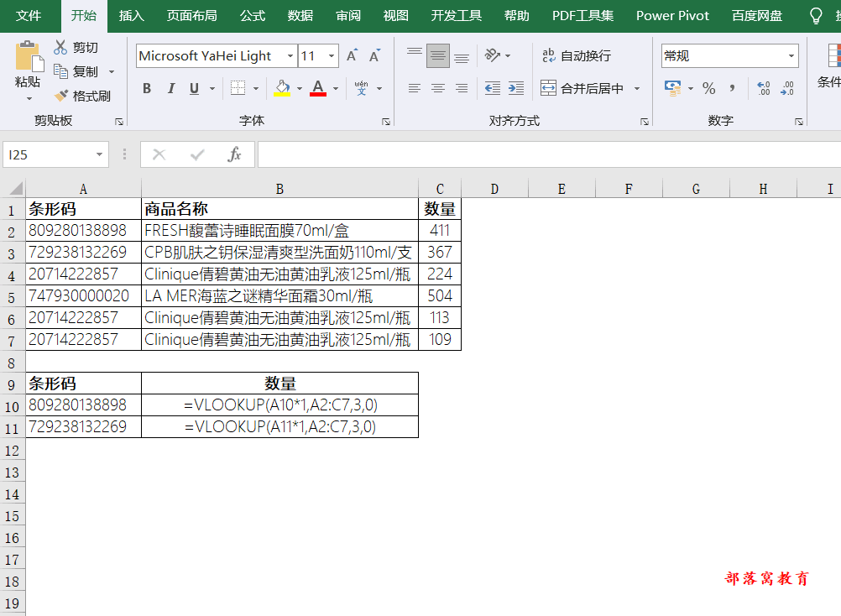Click the Cut (剪切) scissors icon
Image resolution: width=841 pixels, height=616 pixels.
coord(60,47)
